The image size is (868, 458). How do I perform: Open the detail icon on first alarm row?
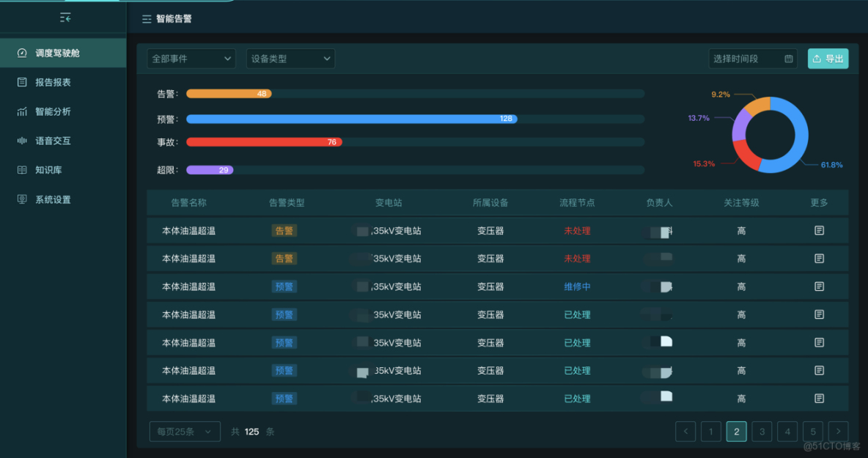click(819, 230)
